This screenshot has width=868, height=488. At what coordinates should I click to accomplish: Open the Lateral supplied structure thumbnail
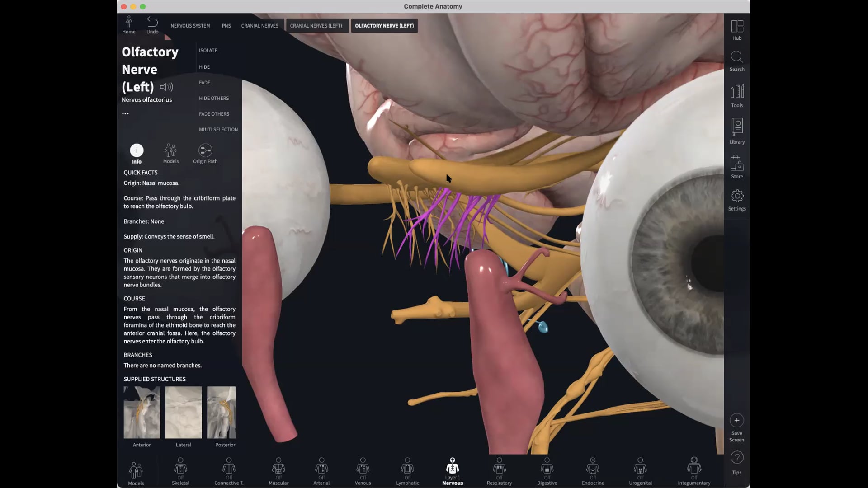click(183, 412)
